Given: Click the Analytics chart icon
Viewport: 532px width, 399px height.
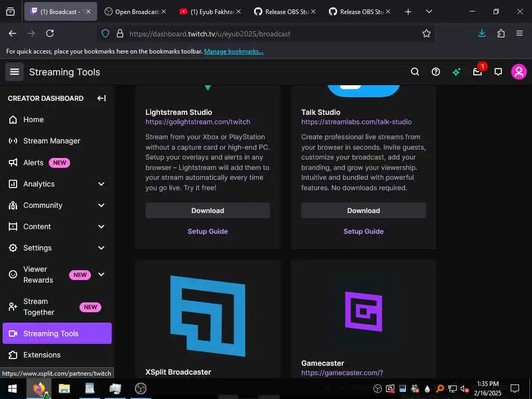Looking at the screenshot, I should tap(13, 184).
